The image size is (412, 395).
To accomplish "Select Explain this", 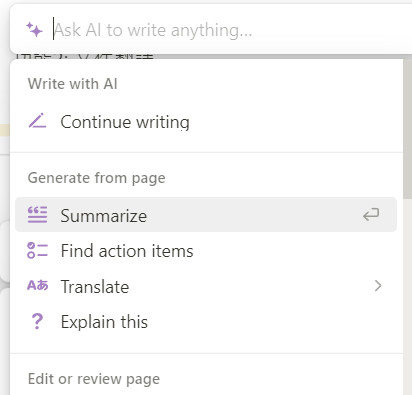I will coord(206,322).
